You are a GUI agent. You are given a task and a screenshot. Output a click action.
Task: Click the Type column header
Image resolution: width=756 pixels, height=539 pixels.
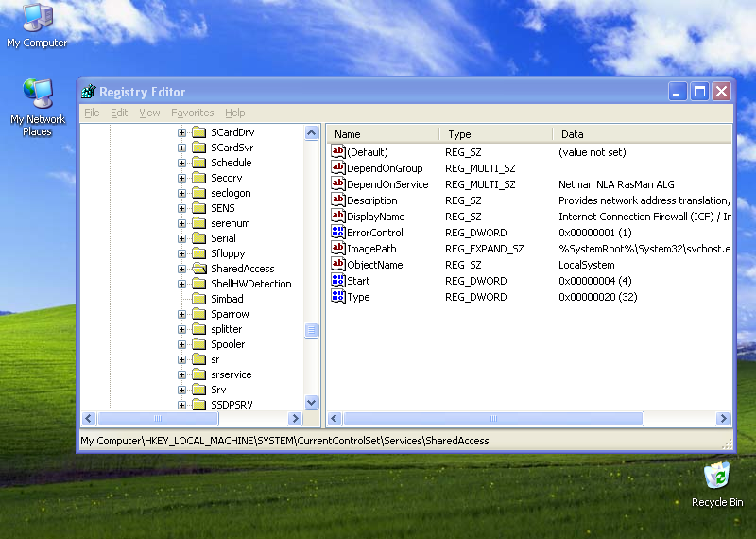coord(495,134)
